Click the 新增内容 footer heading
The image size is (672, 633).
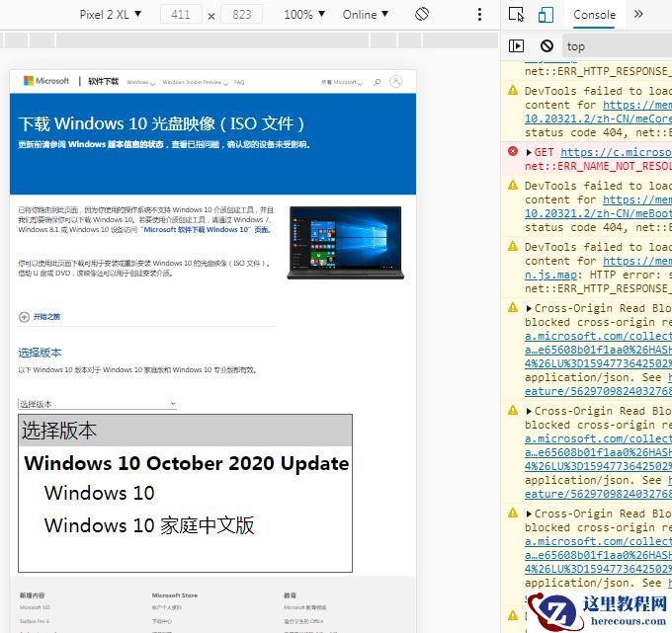[32, 595]
